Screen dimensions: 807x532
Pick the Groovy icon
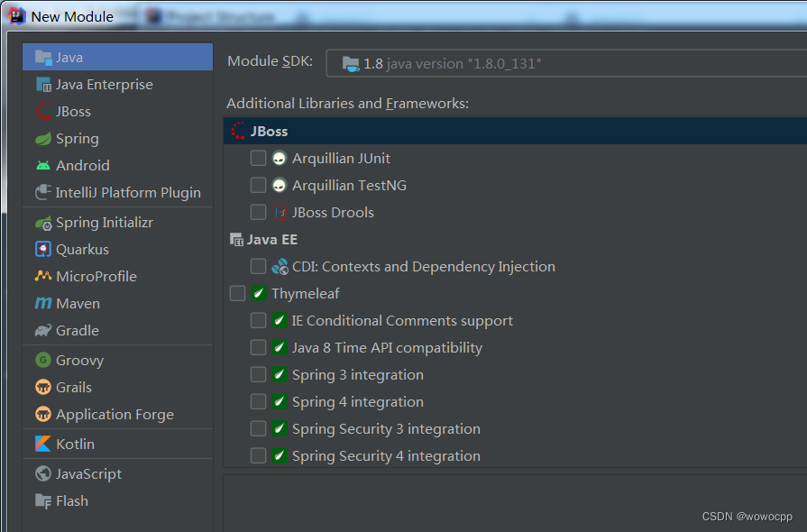43,360
